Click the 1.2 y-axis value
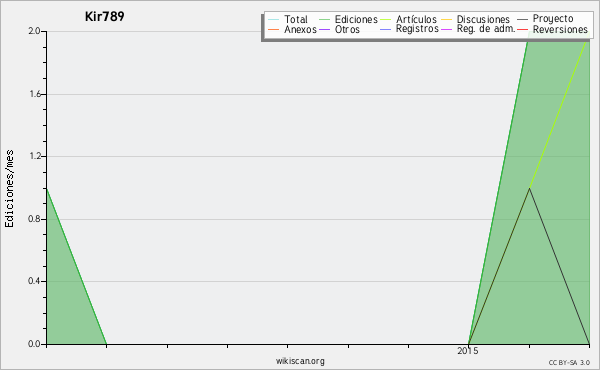Viewport: 600px width, 370px height. click(x=35, y=156)
